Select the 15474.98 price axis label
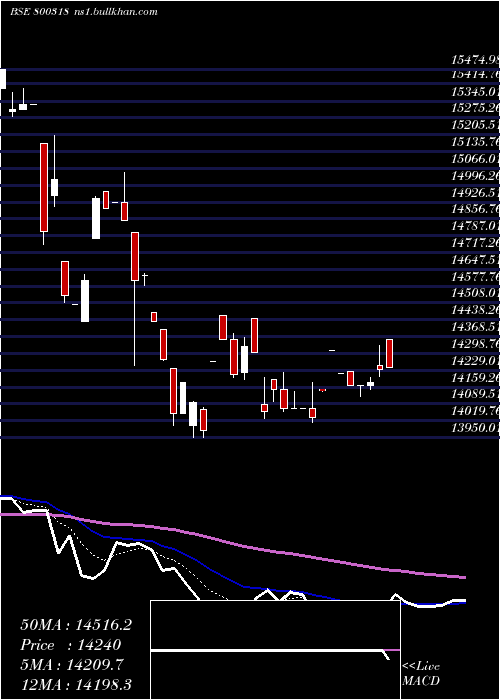This screenshot has height=700, width=500. [475, 59]
